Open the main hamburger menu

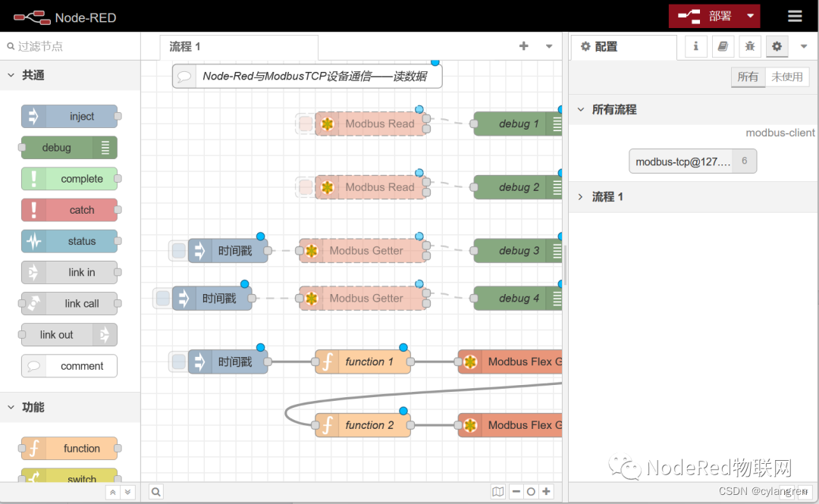click(795, 16)
